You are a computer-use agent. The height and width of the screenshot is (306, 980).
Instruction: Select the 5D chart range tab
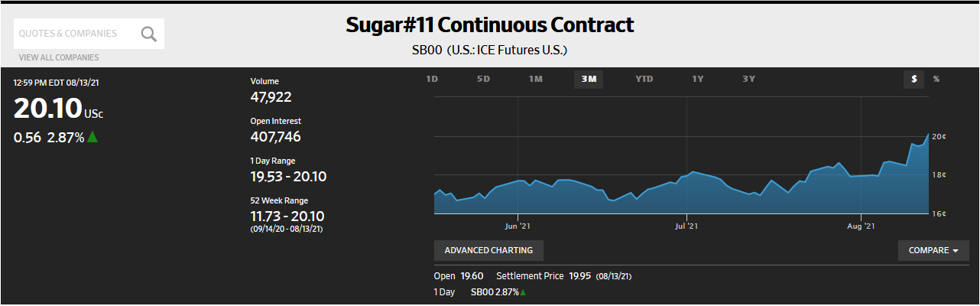[x=484, y=79]
